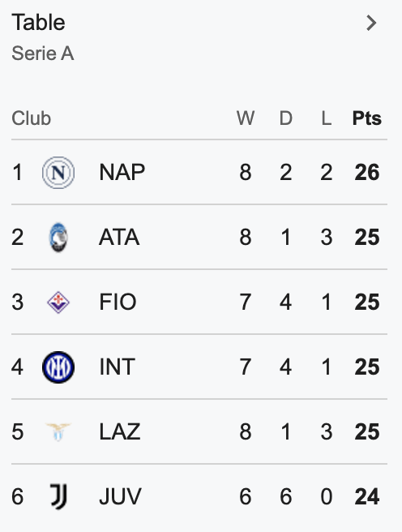This screenshot has width=402, height=532.
Task: Open the Serie A league subtitle
Action: [43, 54]
